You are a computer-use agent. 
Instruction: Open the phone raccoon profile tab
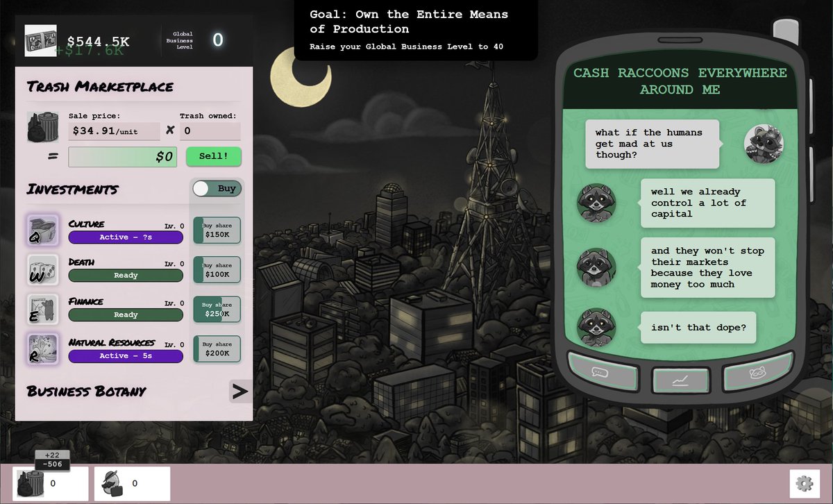point(757,373)
